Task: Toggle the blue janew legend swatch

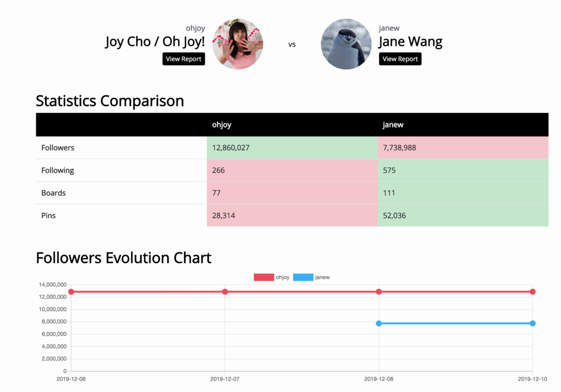Action: (x=303, y=277)
